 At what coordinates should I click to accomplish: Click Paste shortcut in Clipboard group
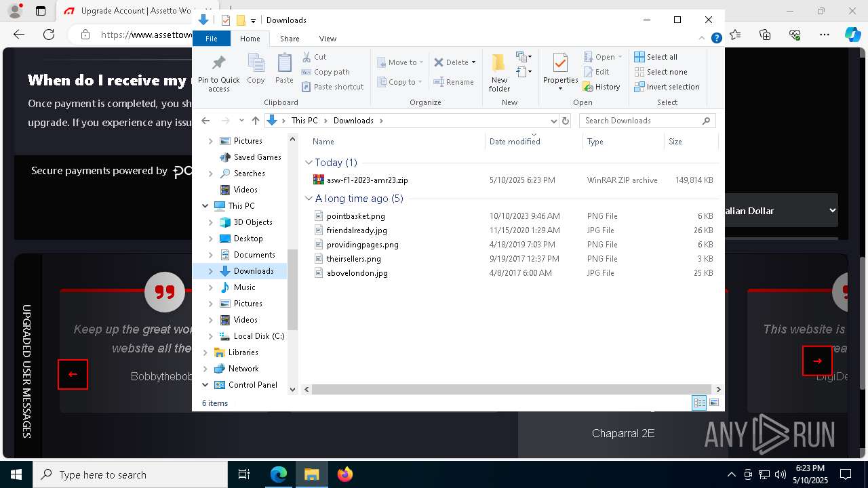point(333,87)
